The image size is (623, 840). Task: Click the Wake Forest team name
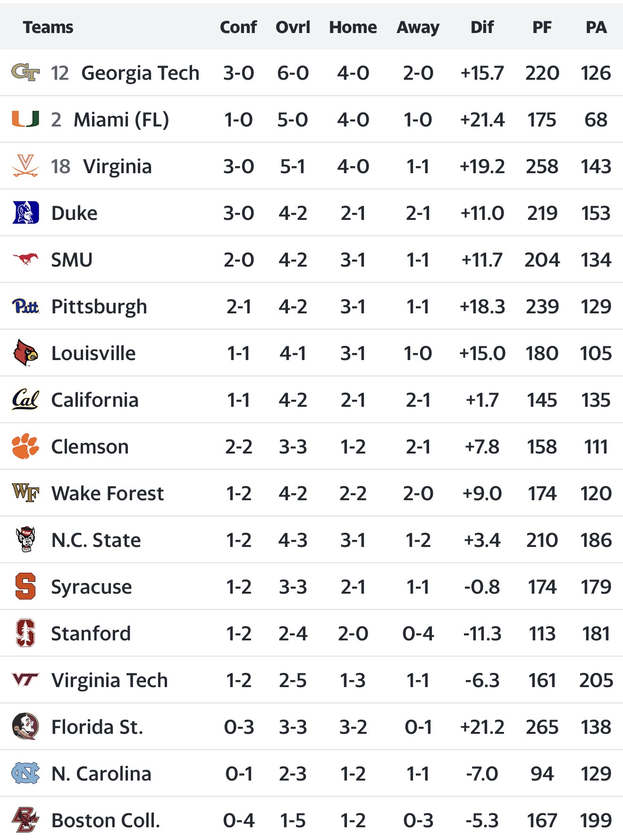[108, 494]
